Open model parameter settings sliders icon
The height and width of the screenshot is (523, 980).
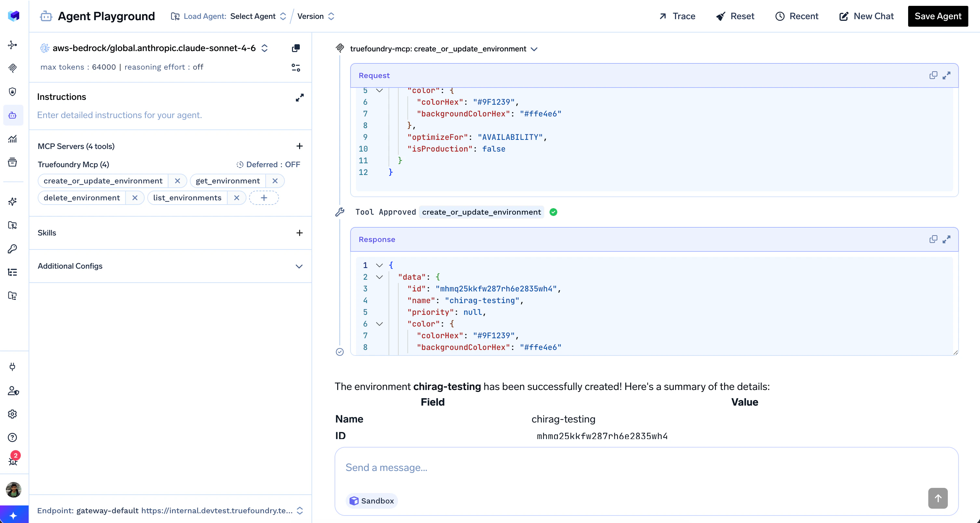coord(296,68)
